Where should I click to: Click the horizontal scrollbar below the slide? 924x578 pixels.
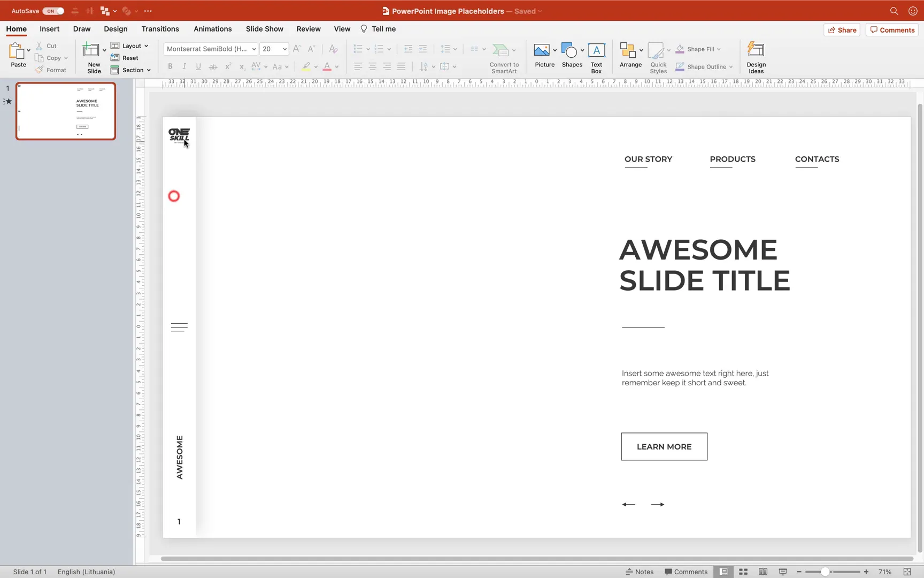point(537,559)
